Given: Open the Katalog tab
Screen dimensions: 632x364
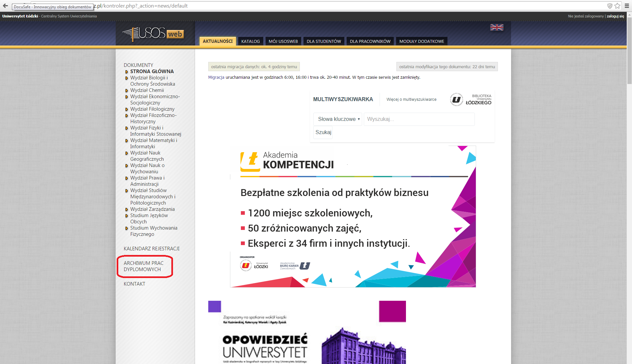Looking at the screenshot, I should (250, 41).
